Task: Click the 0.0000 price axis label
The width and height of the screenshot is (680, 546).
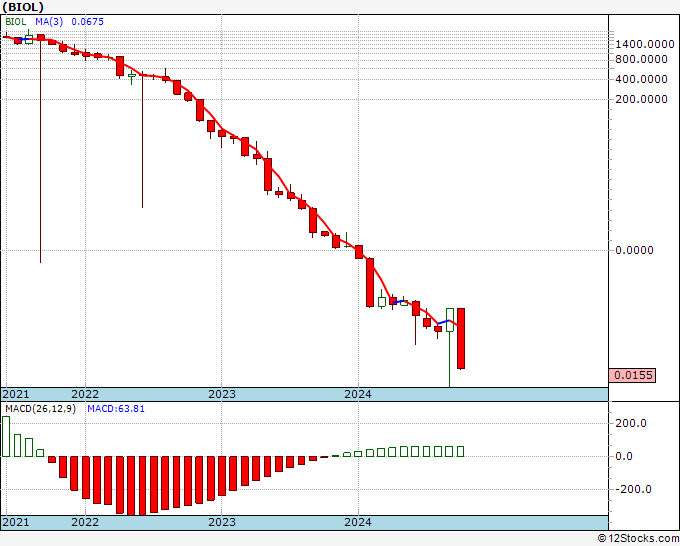Action: coord(634,250)
